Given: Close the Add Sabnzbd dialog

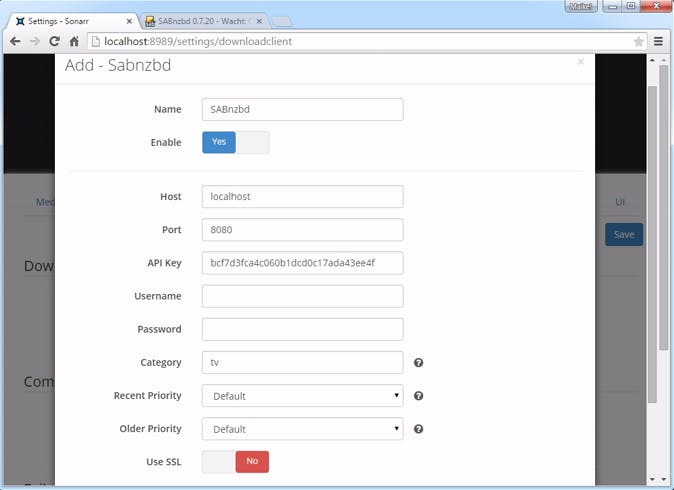Looking at the screenshot, I should (581, 62).
